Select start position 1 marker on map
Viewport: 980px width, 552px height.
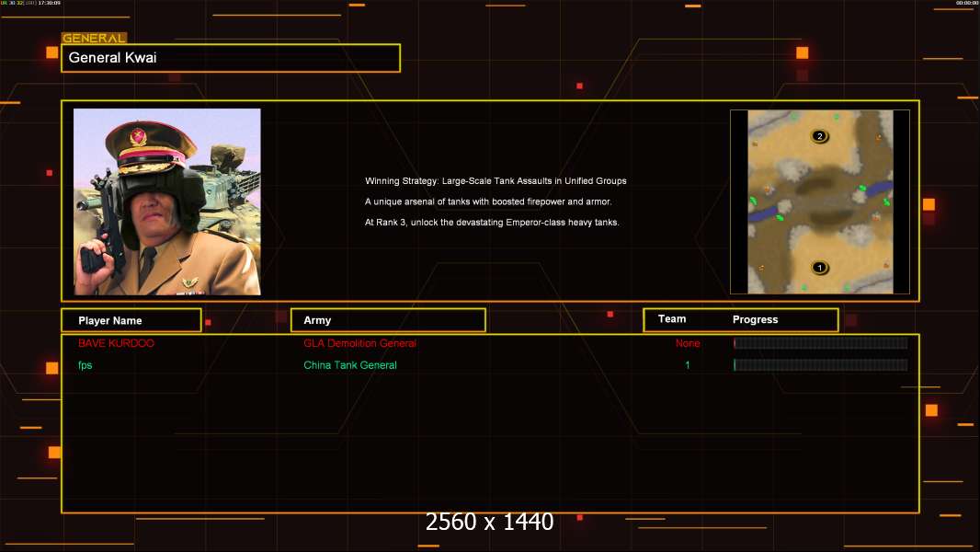click(x=819, y=268)
